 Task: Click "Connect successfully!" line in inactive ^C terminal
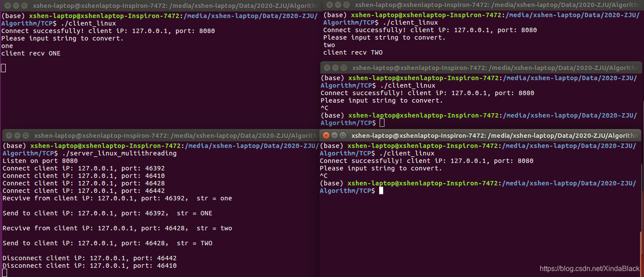tap(428, 93)
